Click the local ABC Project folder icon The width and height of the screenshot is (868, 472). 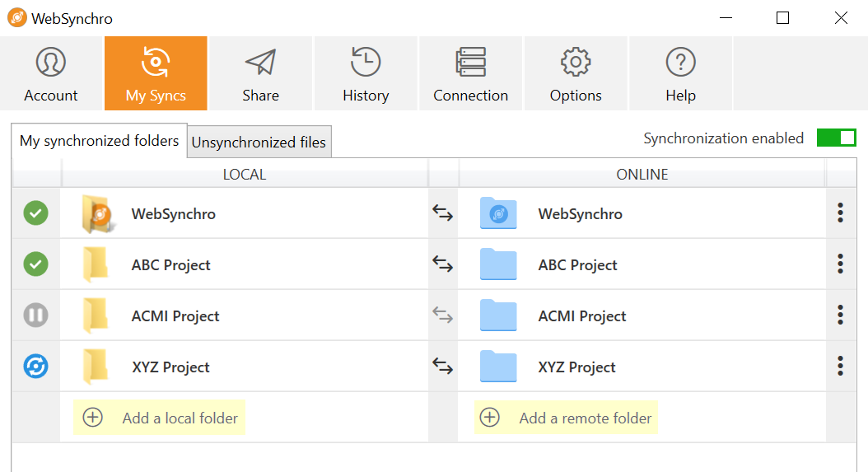pyautogui.click(x=96, y=264)
